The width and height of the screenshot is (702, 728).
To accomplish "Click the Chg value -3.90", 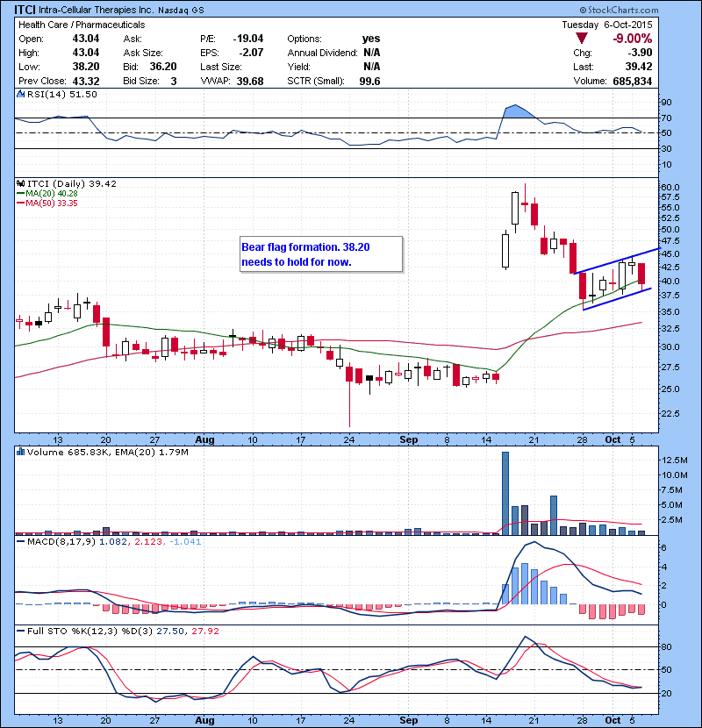I will click(x=641, y=53).
